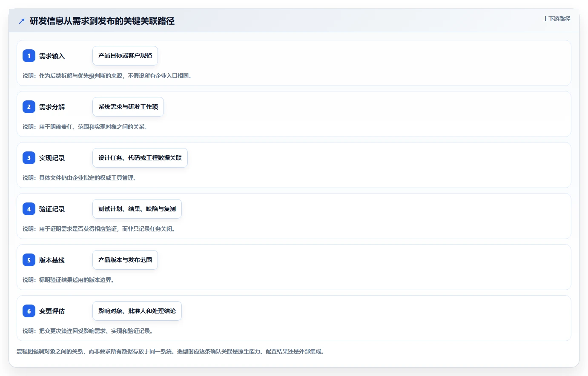Select the 产品版本与发布范围 chip

click(125, 260)
